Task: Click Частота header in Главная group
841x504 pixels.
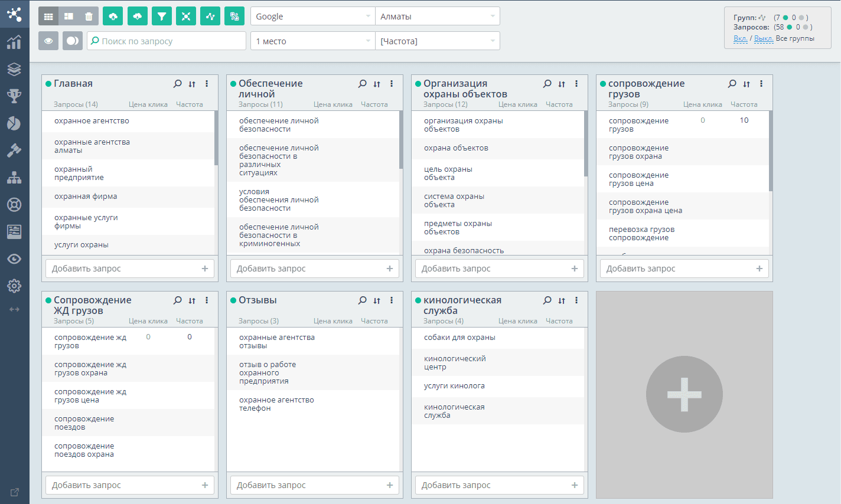Action: (189, 104)
